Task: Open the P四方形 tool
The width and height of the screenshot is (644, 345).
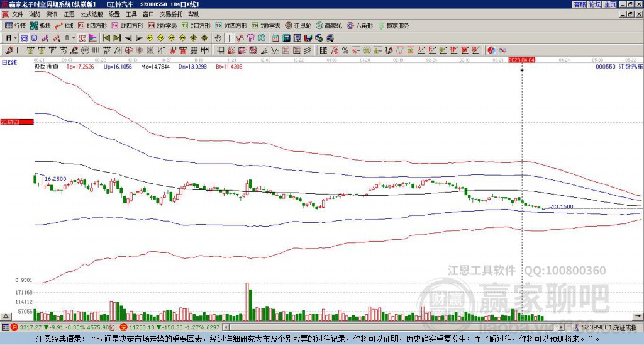Action: [92, 26]
